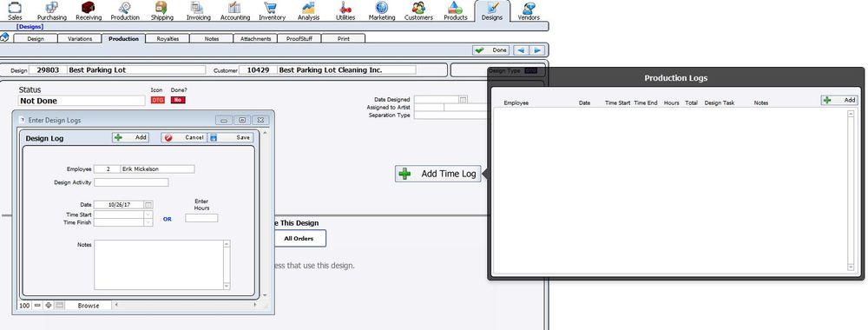Screen dimensions: 868x330
Task: Open the Vendors module icon
Action: tap(529, 8)
